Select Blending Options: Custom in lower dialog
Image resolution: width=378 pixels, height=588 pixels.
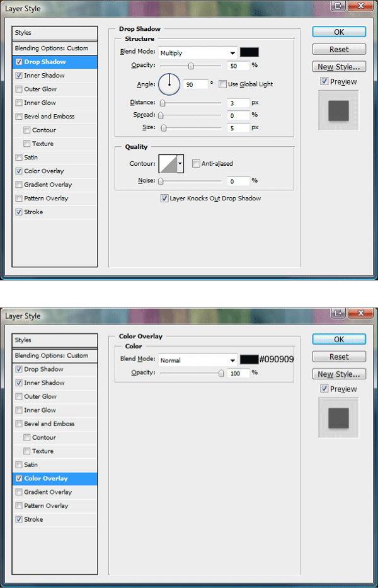[55, 356]
